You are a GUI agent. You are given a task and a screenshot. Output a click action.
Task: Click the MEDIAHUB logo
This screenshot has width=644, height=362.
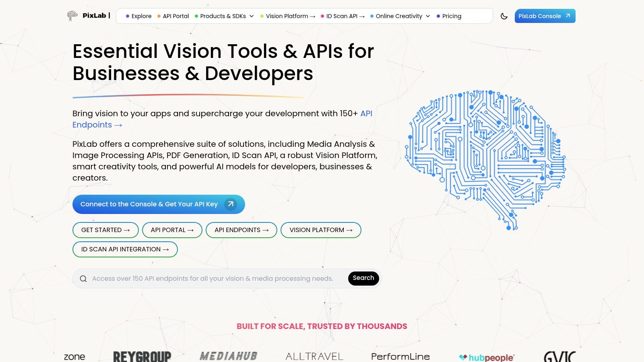228,356
